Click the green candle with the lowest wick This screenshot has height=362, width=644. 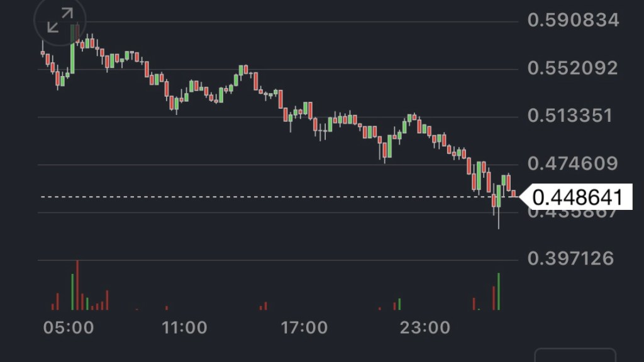pyautogui.click(x=499, y=196)
